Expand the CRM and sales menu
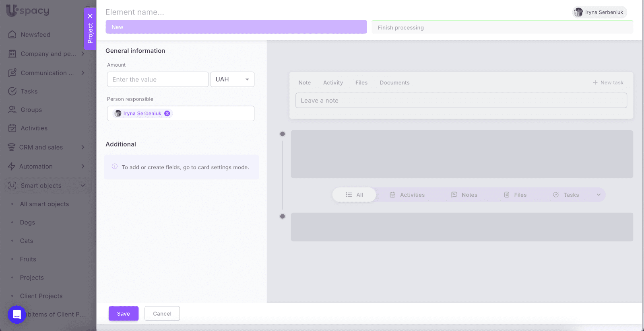This screenshot has height=331, width=644. tap(83, 147)
